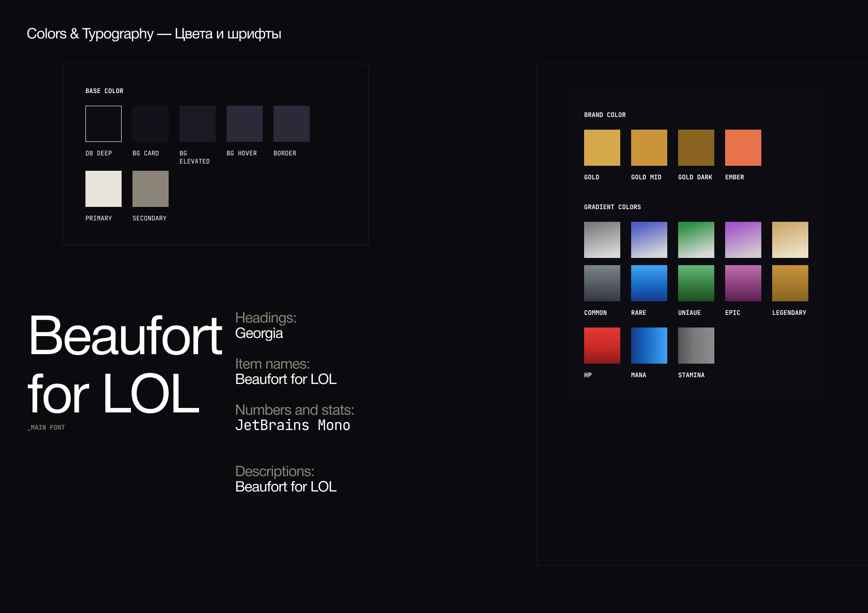Select the dark Common gradient swatch
The height and width of the screenshot is (613, 868).
[x=602, y=283]
